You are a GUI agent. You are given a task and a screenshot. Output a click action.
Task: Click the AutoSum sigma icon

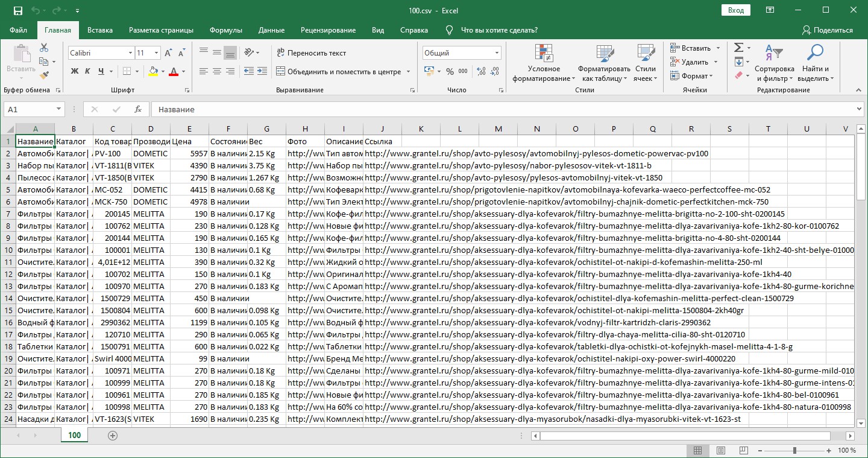738,48
